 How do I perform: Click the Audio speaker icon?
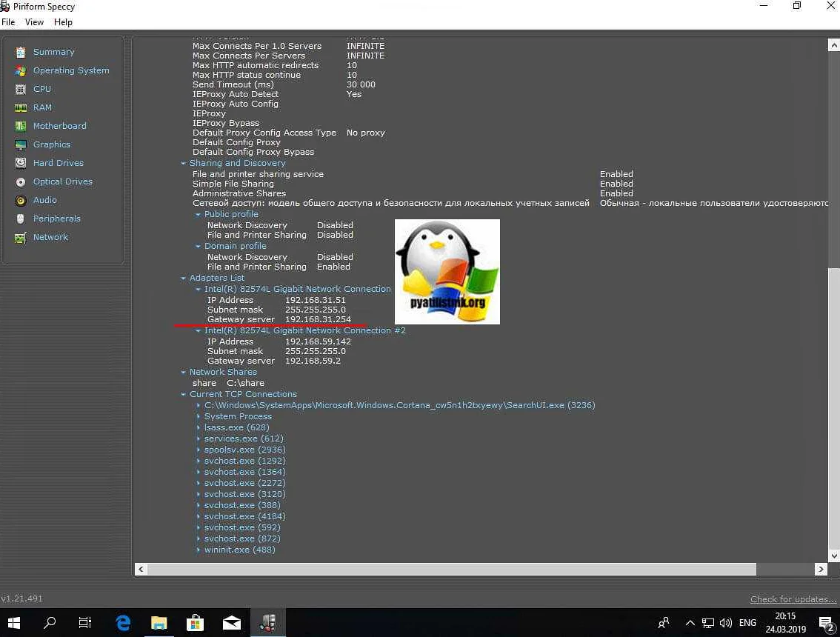(20, 200)
